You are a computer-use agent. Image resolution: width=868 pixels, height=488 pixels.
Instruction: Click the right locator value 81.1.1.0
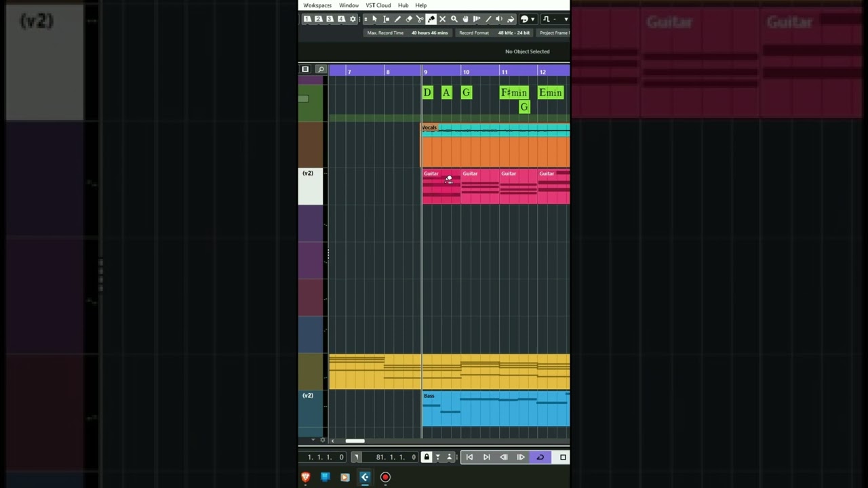click(396, 457)
